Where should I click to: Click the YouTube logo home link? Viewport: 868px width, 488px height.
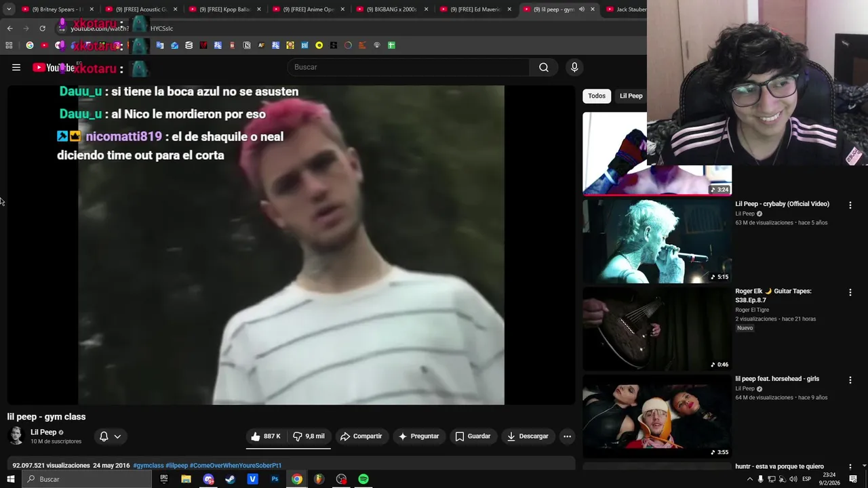53,68
